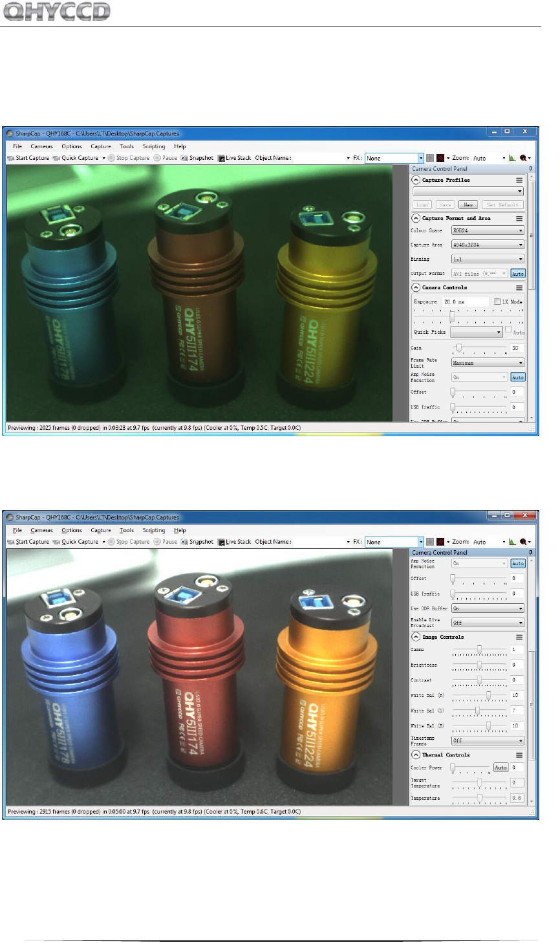This screenshot has width=560, height=943.
Task: Open the Capture Area dropdown showing 4948x3284
Action: (488, 245)
